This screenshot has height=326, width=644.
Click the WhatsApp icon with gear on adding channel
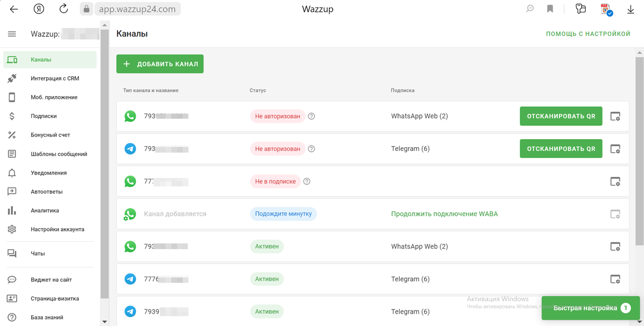pos(129,214)
